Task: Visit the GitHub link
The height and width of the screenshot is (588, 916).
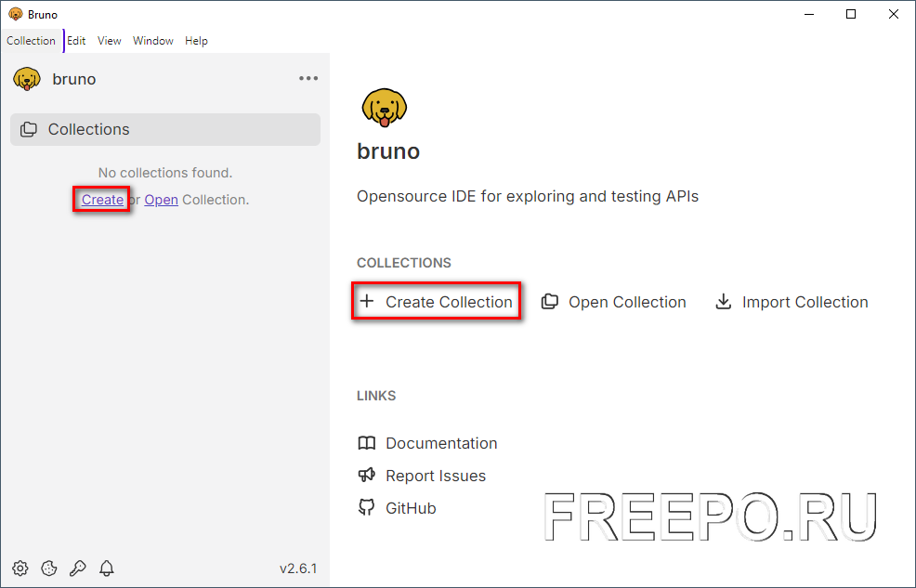Action: pyautogui.click(x=398, y=508)
